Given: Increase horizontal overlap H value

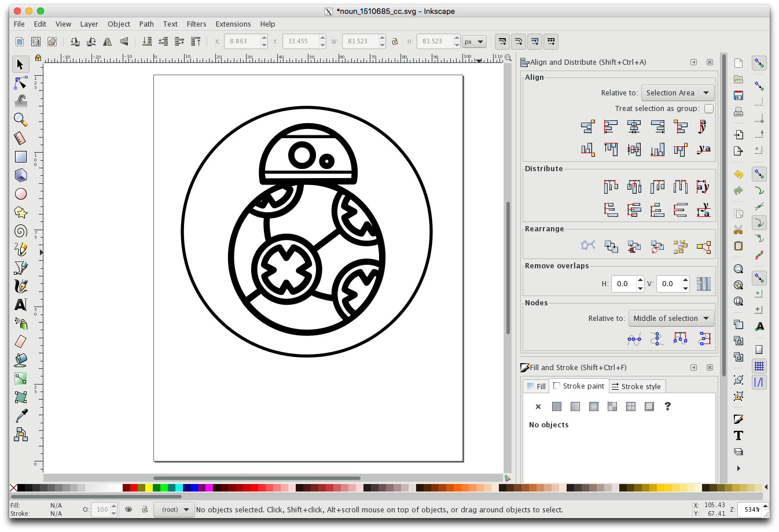Looking at the screenshot, I should [x=640, y=280].
